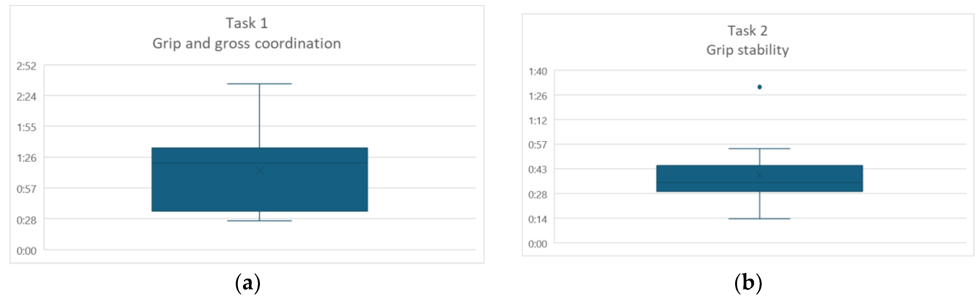The width and height of the screenshot is (980, 303).
Task: Click the upper whisker cap in Task 1
Action: [259, 84]
